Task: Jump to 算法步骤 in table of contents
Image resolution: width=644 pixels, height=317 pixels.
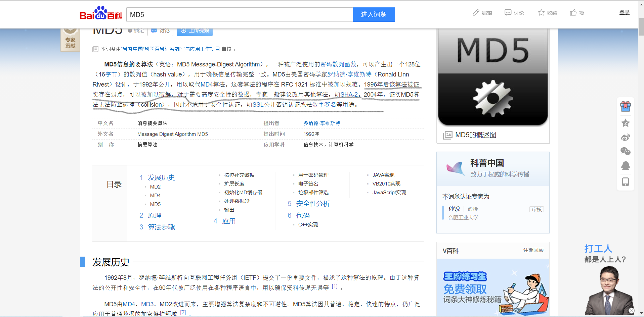Action: click(x=161, y=227)
